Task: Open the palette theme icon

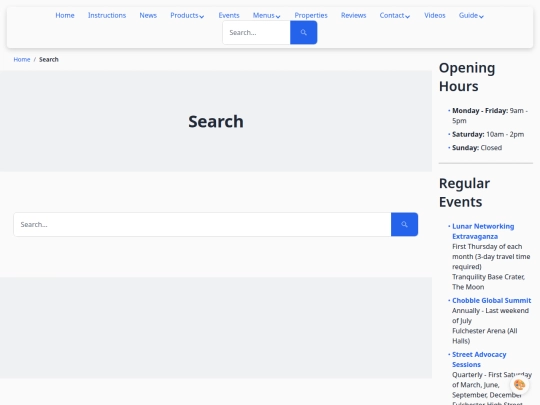Action: pyautogui.click(x=519, y=384)
